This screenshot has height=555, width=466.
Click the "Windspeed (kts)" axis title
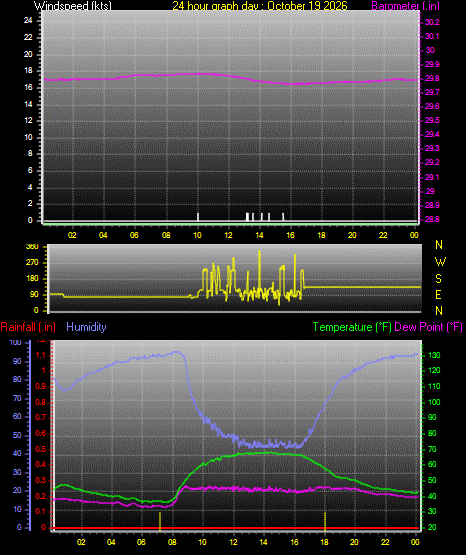coord(73,6)
